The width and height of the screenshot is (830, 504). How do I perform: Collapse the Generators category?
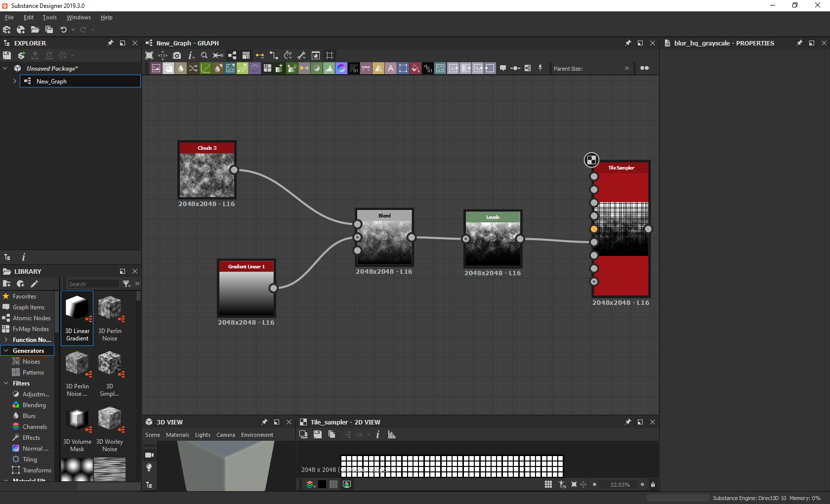tap(5, 350)
